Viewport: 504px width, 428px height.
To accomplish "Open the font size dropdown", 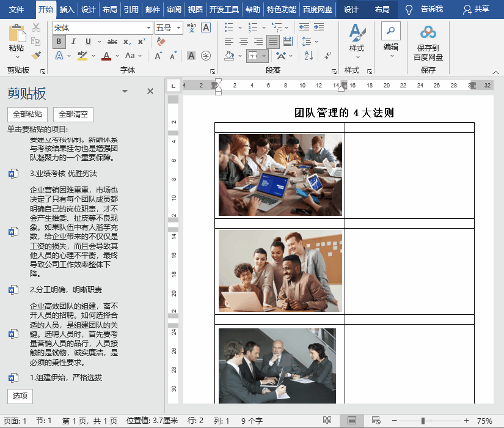I will [179, 28].
